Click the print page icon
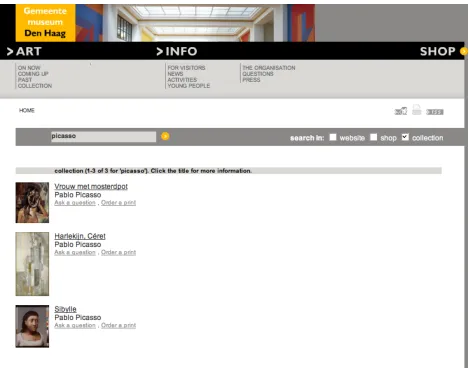Viewport: 469px width, 368px height. 417,110
